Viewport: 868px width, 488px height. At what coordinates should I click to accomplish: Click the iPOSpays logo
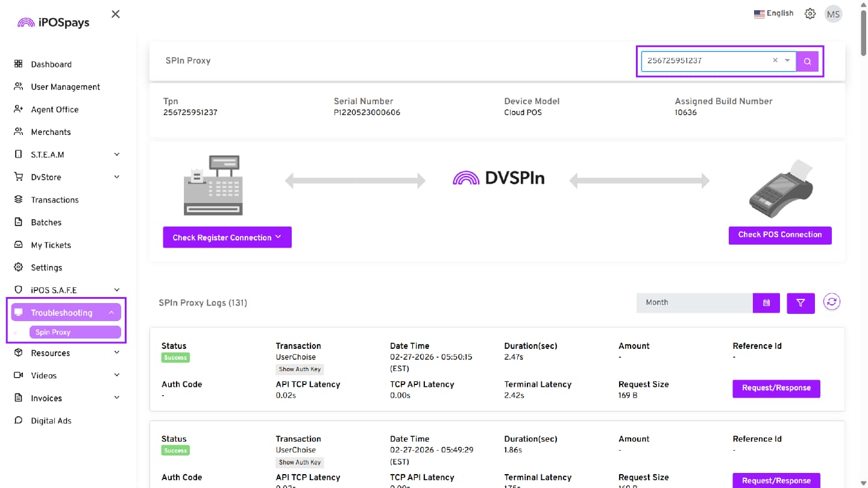coord(54,22)
